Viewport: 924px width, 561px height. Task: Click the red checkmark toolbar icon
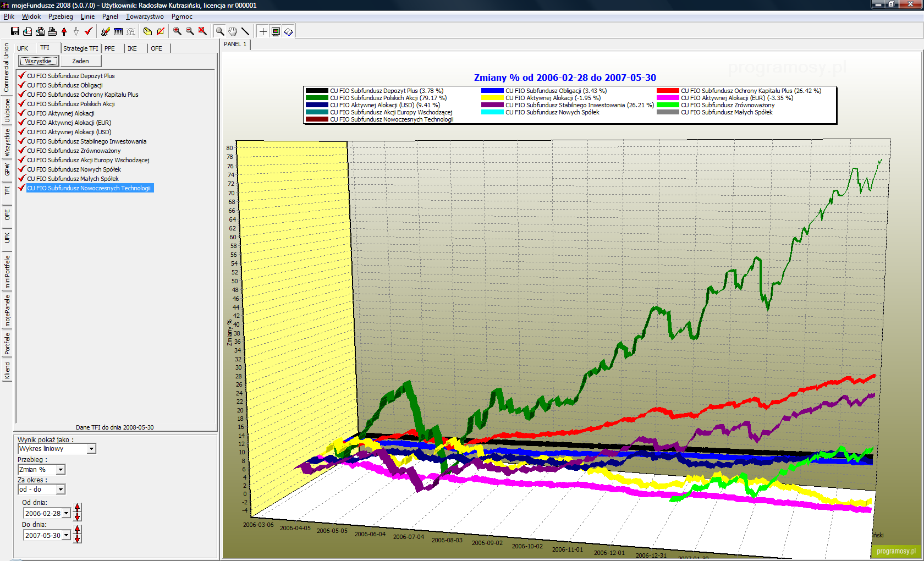[88, 31]
